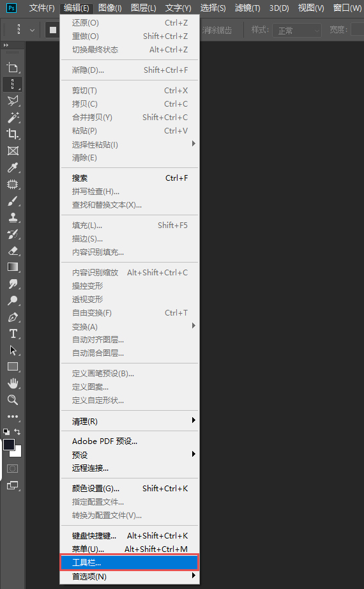The image size is (364, 589).
Task: Select the Magic Wand tool
Action: [x=13, y=118]
